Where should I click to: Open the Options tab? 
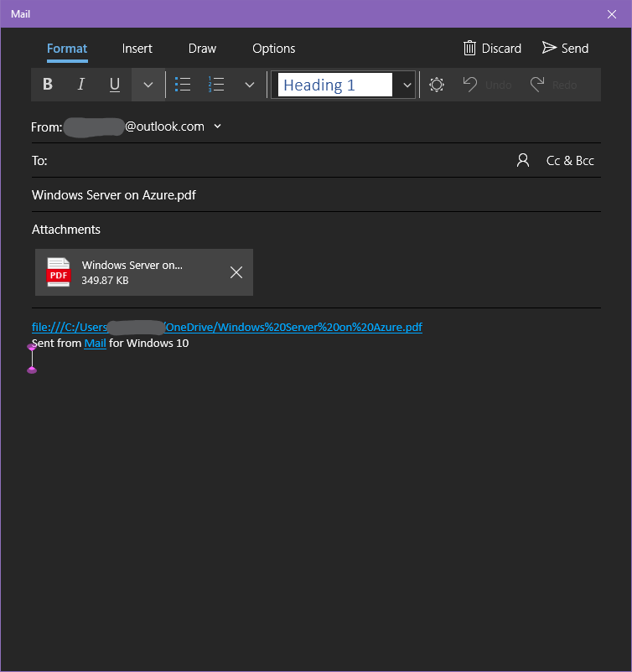tap(273, 49)
